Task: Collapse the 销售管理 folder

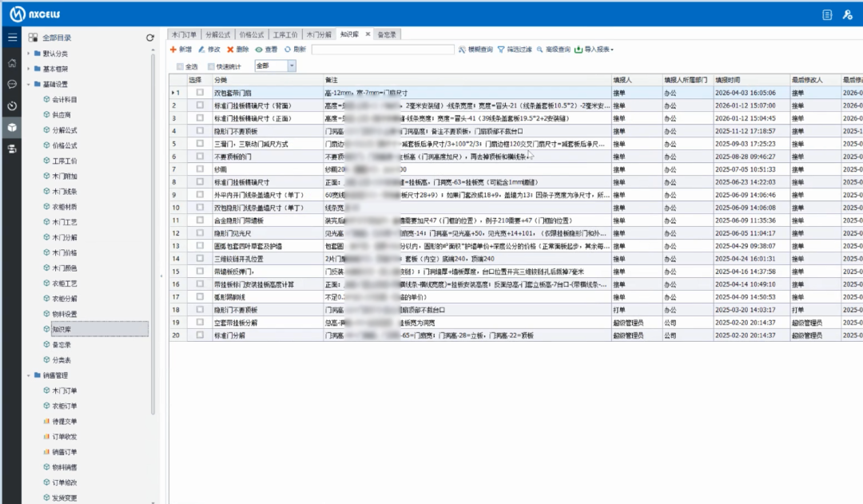Action: (x=29, y=375)
